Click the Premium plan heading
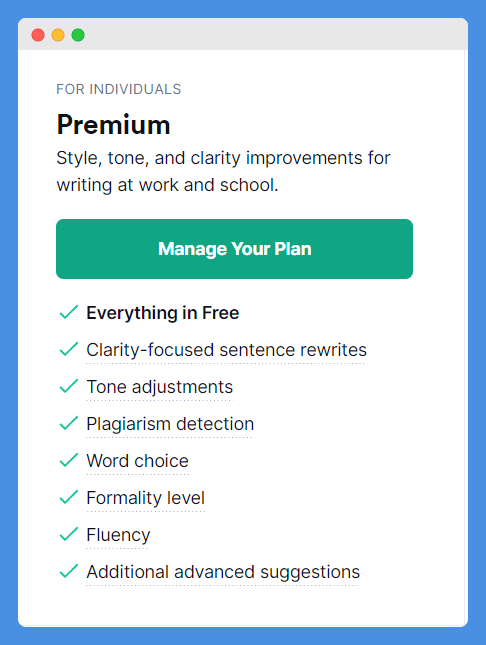 [x=114, y=125]
